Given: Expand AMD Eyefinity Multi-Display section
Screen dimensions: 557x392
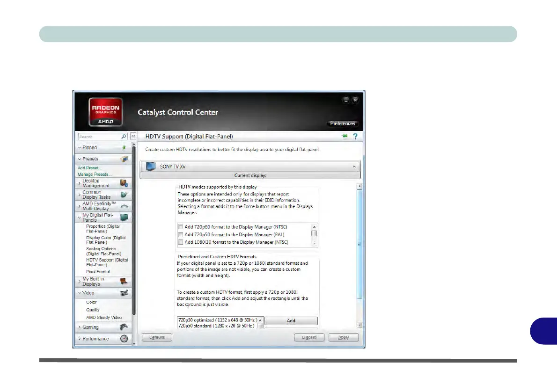Looking at the screenshot, I should (x=79, y=206).
